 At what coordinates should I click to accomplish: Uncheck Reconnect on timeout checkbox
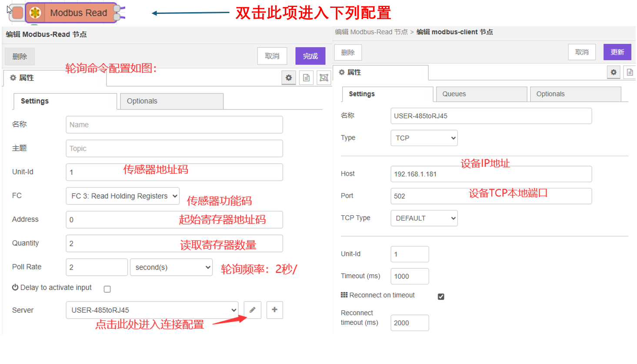pos(441,297)
